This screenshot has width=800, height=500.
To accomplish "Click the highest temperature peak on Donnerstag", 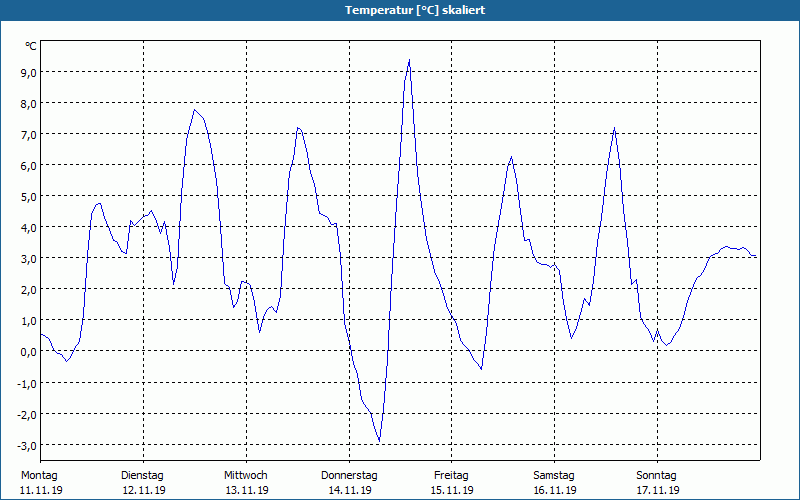I will tap(409, 60).
